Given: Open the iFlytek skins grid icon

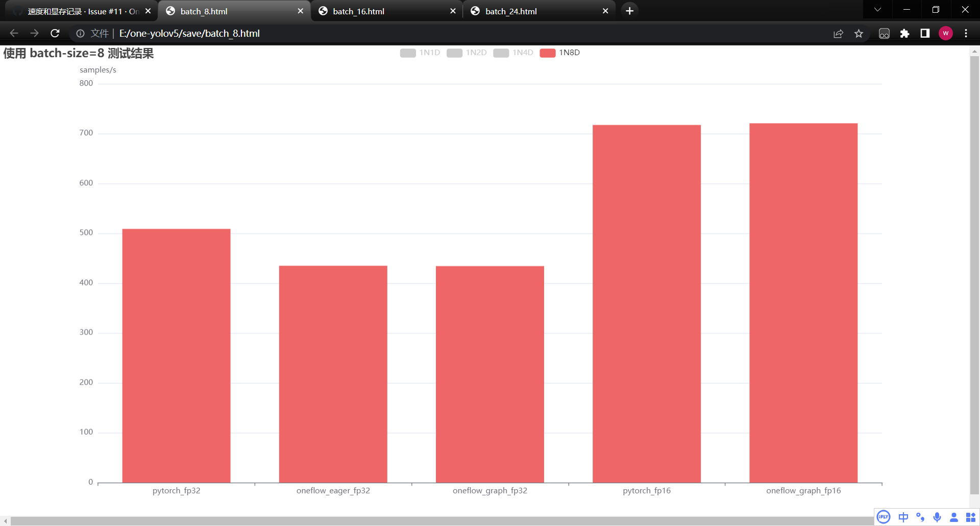Looking at the screenshot, I should 969,517.
